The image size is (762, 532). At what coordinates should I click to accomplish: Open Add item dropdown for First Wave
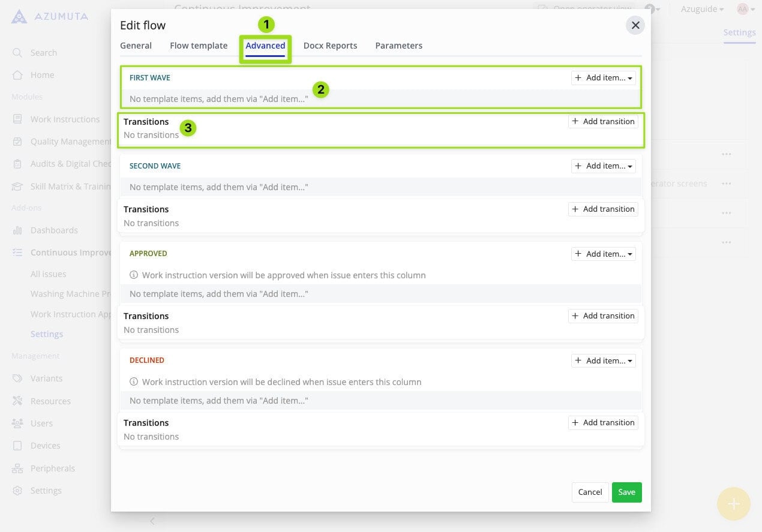(603, 78)
